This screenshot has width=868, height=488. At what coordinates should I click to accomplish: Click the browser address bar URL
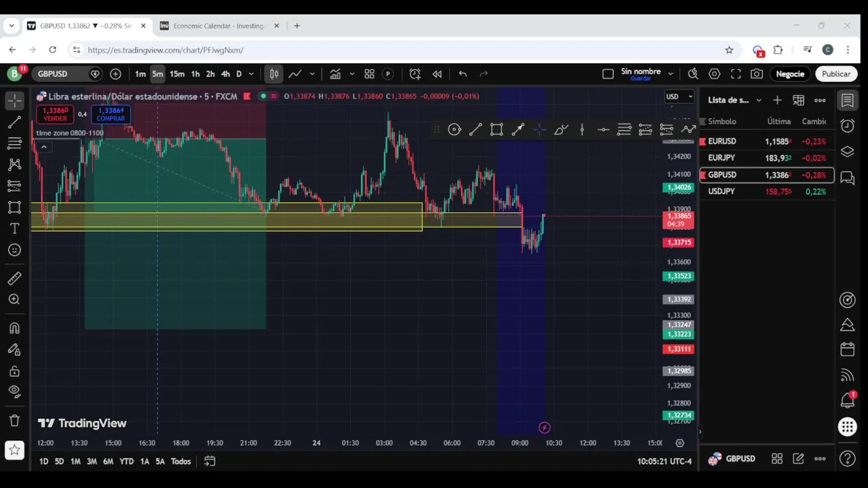click(165, 50)
